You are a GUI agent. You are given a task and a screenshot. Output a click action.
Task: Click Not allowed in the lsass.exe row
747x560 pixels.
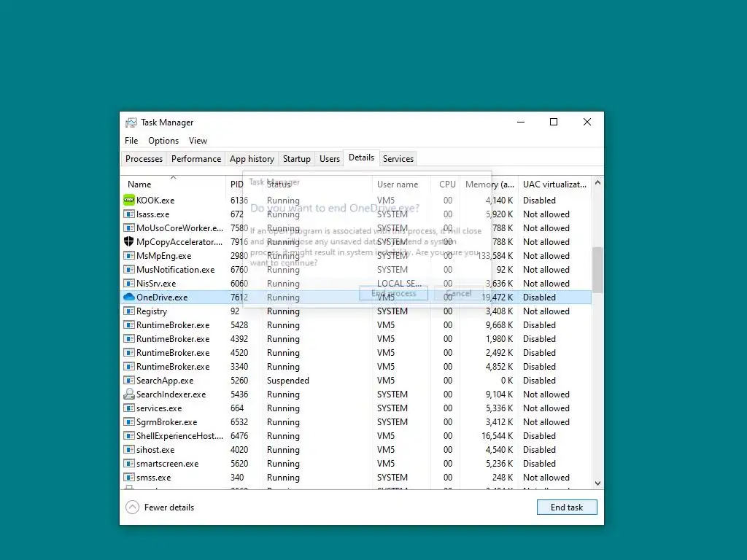coord(546,214)
